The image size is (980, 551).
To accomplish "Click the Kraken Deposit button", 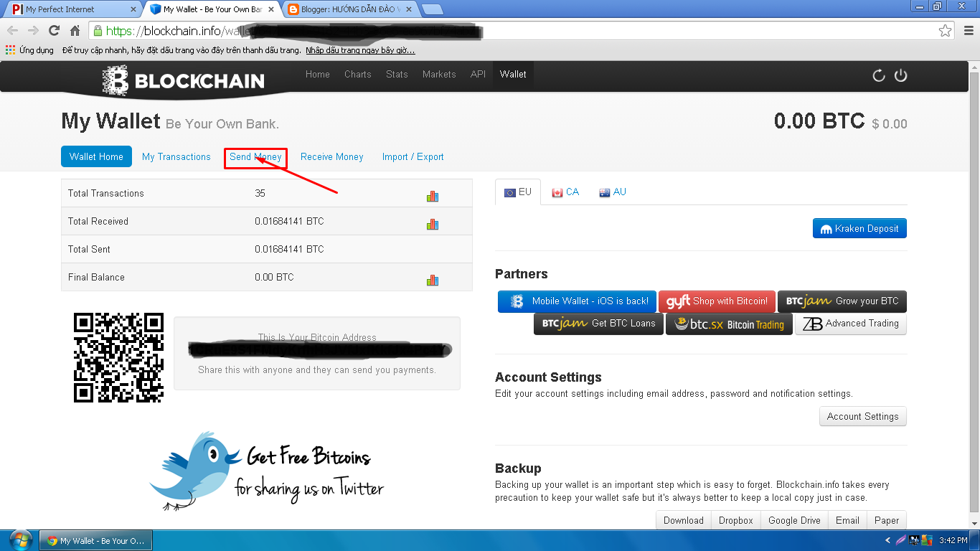I will tap(860, 228).
